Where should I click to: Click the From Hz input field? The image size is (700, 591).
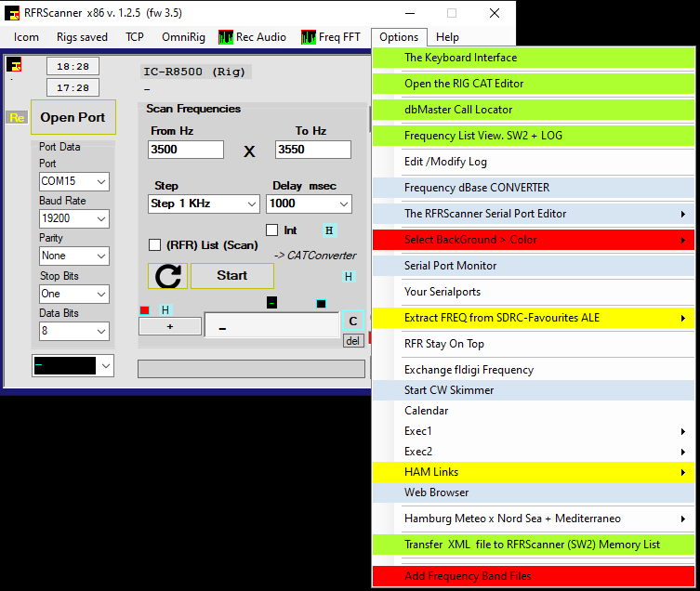(186, 150)
